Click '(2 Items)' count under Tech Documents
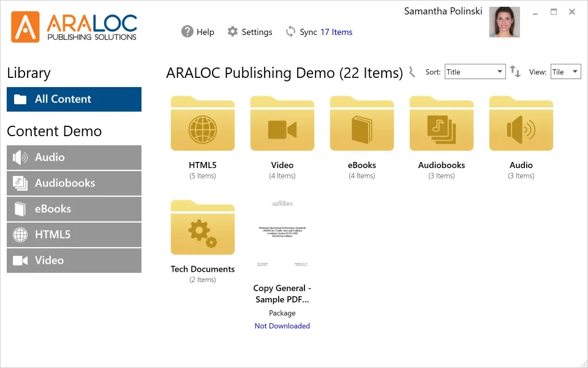Image resolution: width=588 pixels, height=368 pixels. click(x=203, y=280)
